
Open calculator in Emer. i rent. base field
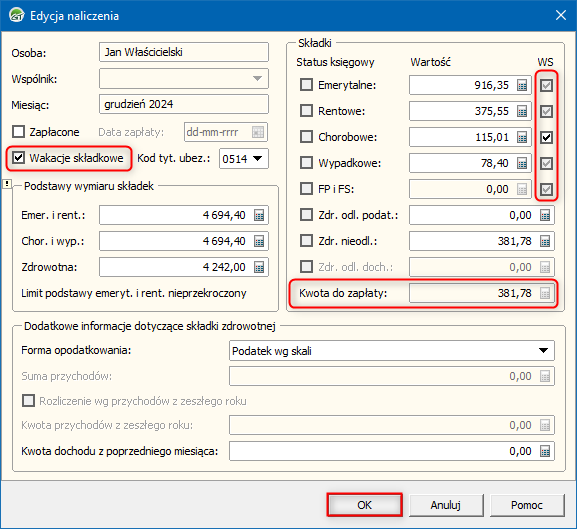[259, 215]
